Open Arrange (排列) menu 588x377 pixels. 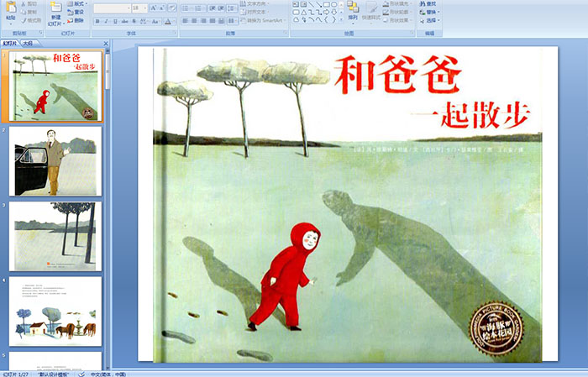click(x=353, y=11)
